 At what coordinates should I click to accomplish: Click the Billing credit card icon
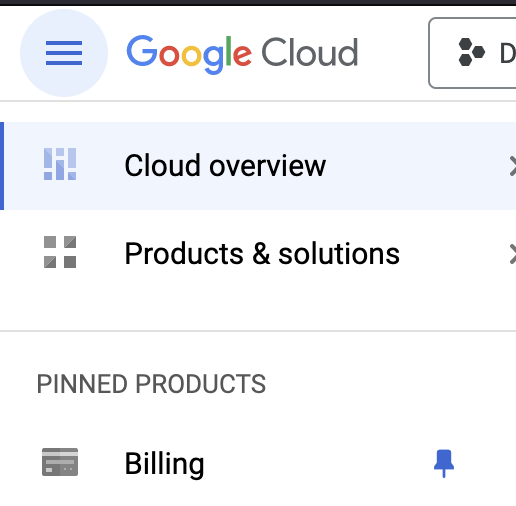[x=60, y=462]
